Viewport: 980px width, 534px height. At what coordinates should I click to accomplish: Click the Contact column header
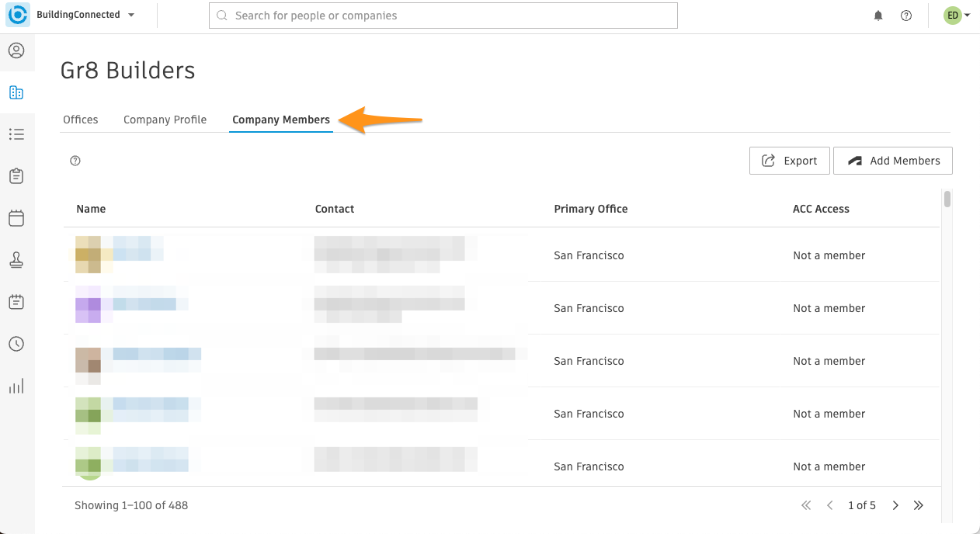(x=335, y=209)
